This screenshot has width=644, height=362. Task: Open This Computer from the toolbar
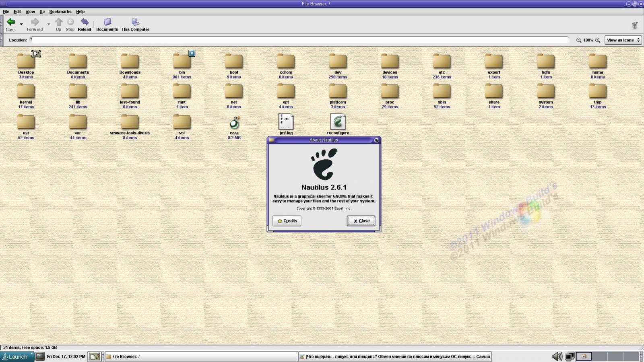pyautogui.click(x=135, y=24)
